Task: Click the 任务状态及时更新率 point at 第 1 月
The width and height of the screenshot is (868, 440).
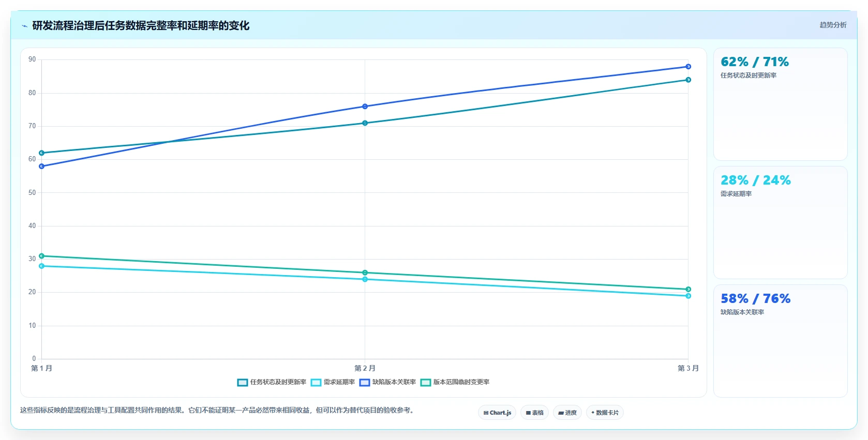Action: [x=42, y=153]
